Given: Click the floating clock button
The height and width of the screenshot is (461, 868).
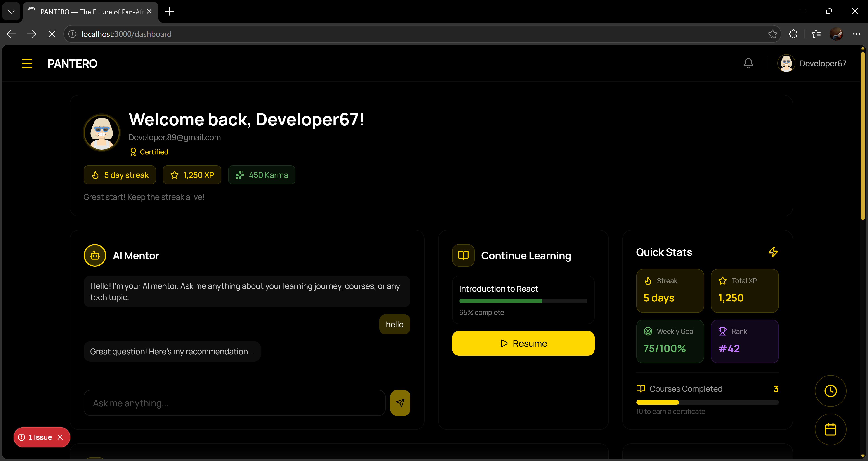Looking at the screenshot, I should 830,391.
